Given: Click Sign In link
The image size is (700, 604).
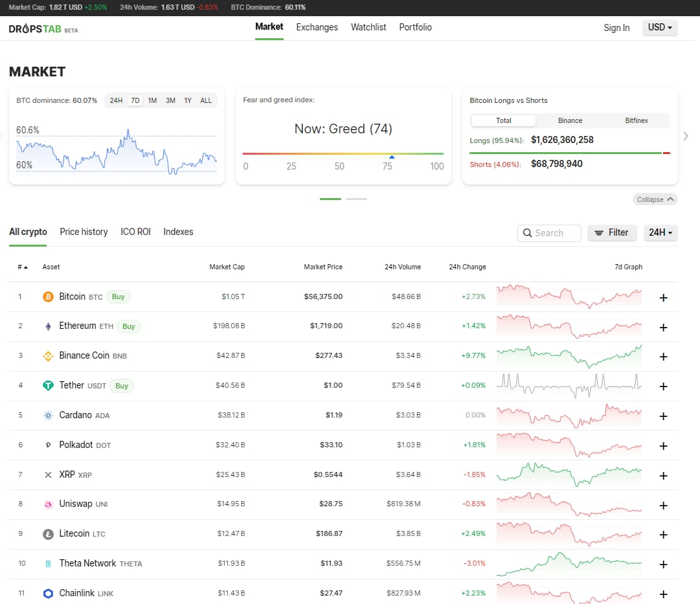Looking at the screenshot, I should tap(616, 28).
